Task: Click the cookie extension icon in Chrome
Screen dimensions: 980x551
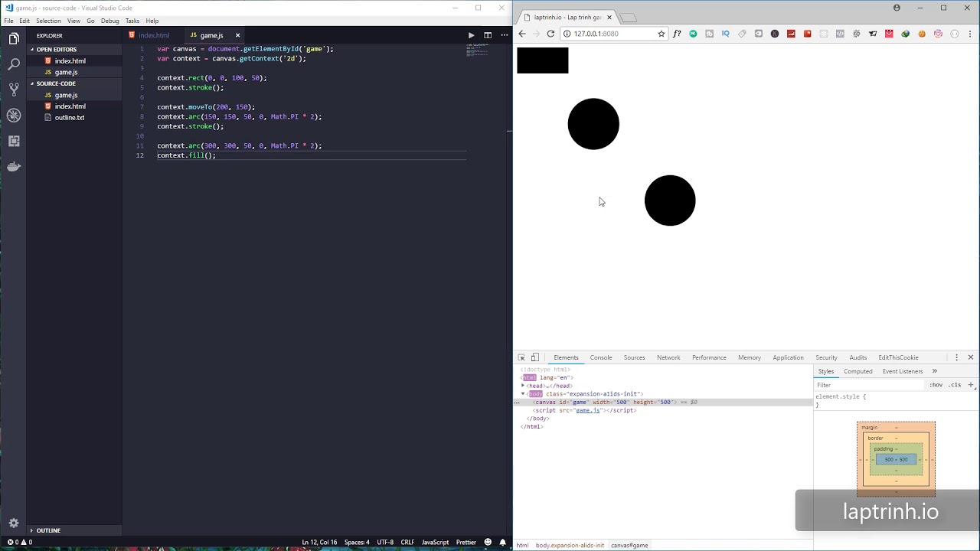Action: click(922, 34)
